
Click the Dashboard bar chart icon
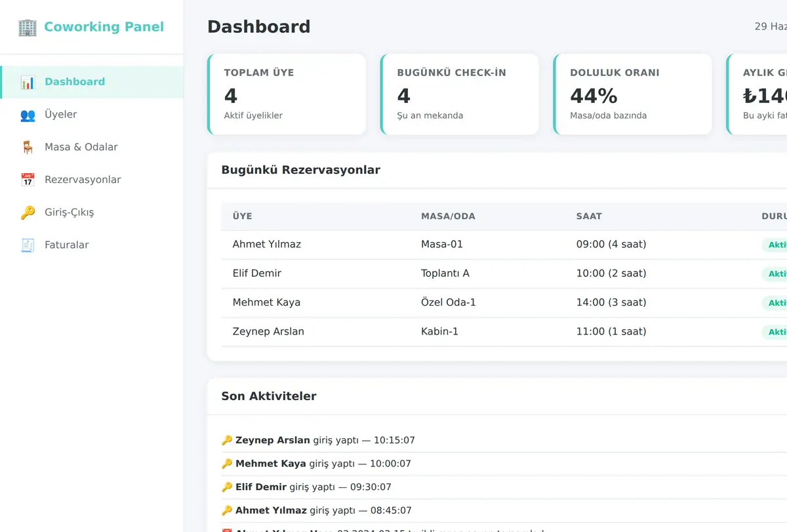click(x=28, y=82)
